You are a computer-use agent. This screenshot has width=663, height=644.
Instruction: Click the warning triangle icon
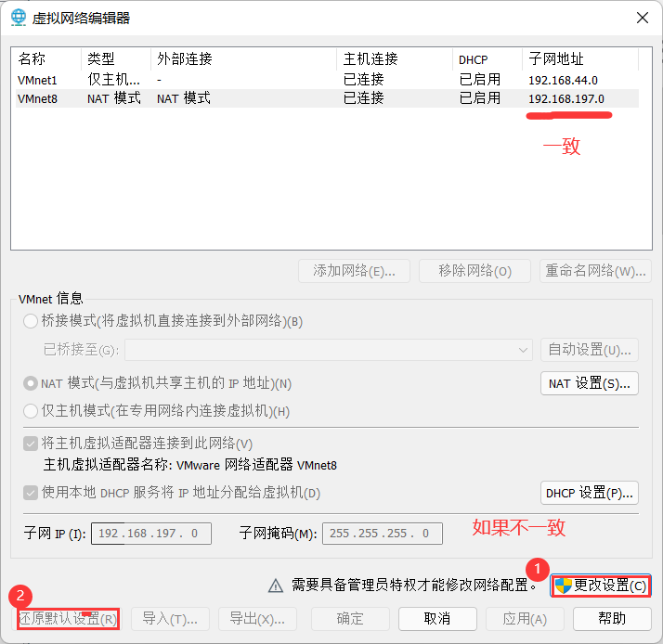tap(276, 586)
